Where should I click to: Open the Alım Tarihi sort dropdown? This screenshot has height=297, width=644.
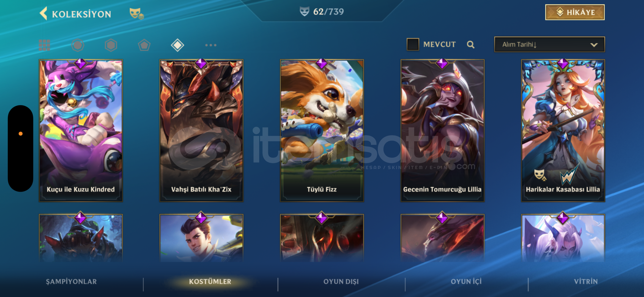[x=549, y=44]
